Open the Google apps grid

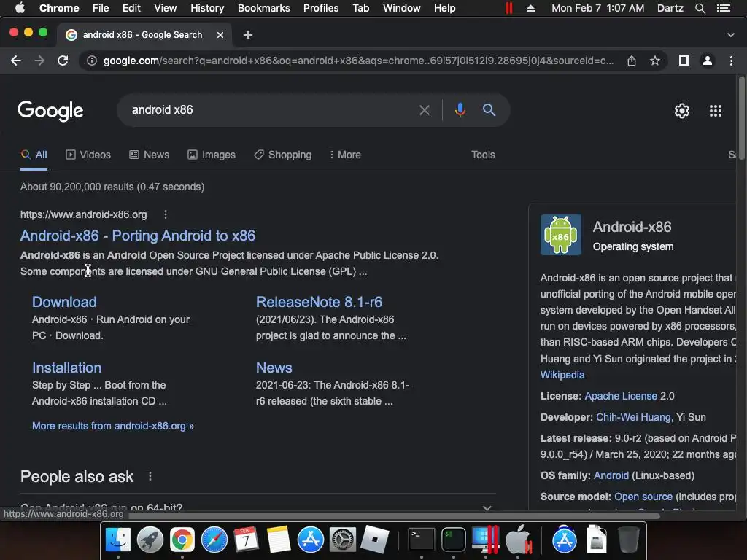(x=716, y=111)
